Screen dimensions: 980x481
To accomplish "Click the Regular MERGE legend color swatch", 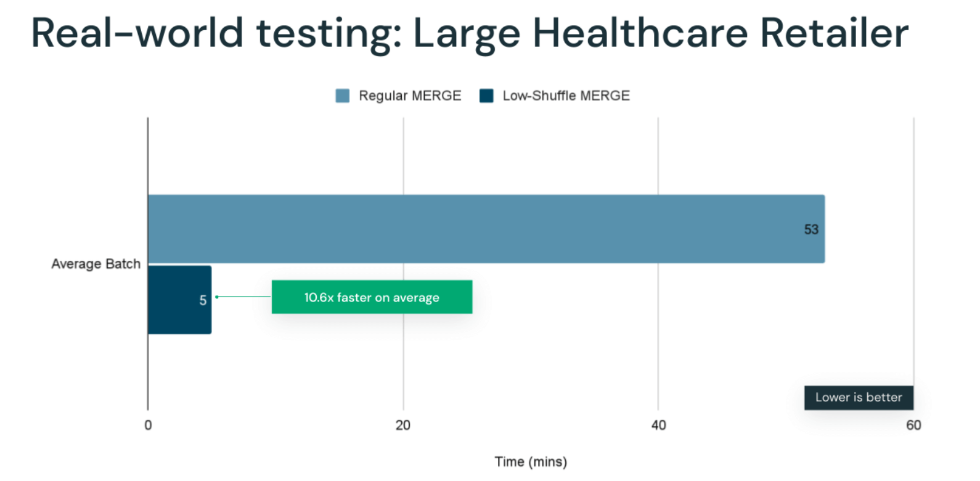I will point(342,96).
